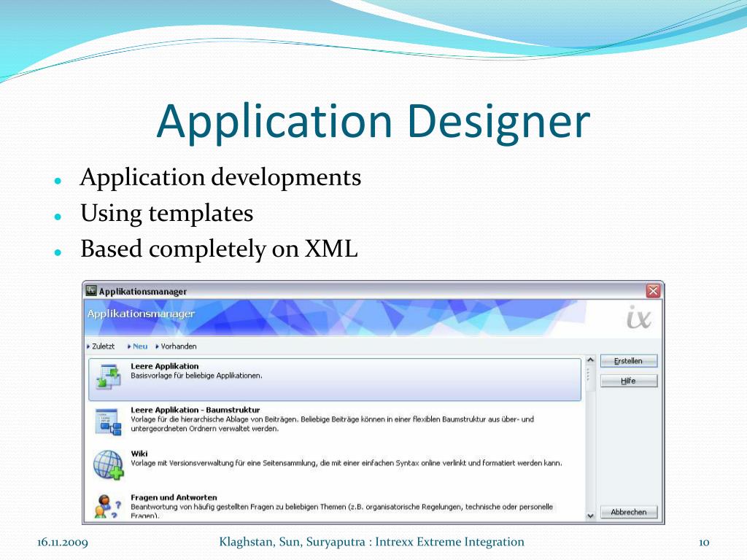The height and width of the screenshot is (560, 747).
Task: Click 'Using templates' bullet text
Action: pyautogui.click(x=167, y=214)
